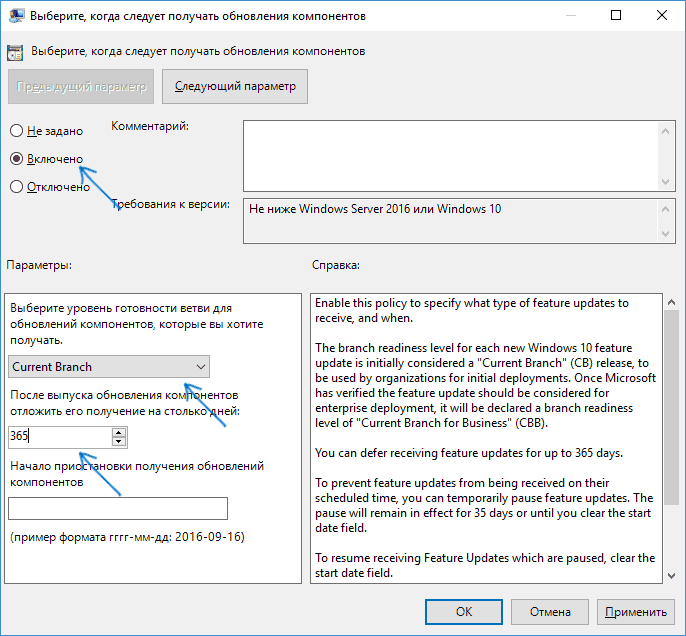The width and height of the screenshot is (686, 636).
Task: Click the help panel scrollbar thumb
Action: (671, 408)
